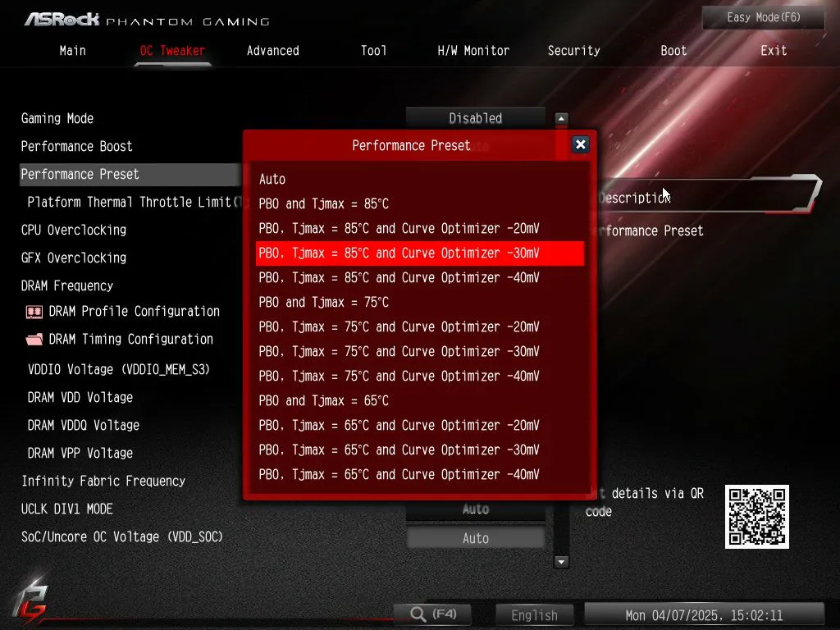Click the PG emblem in bottom corner

click(x=31, y=603)
